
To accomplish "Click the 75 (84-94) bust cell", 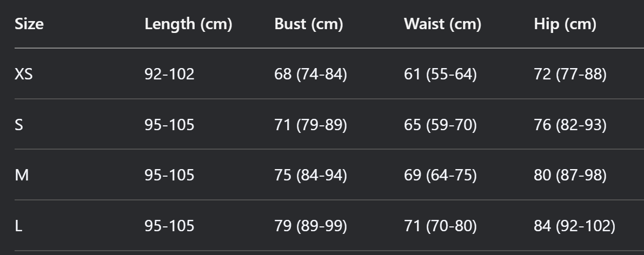I will (x=311, y=176).
